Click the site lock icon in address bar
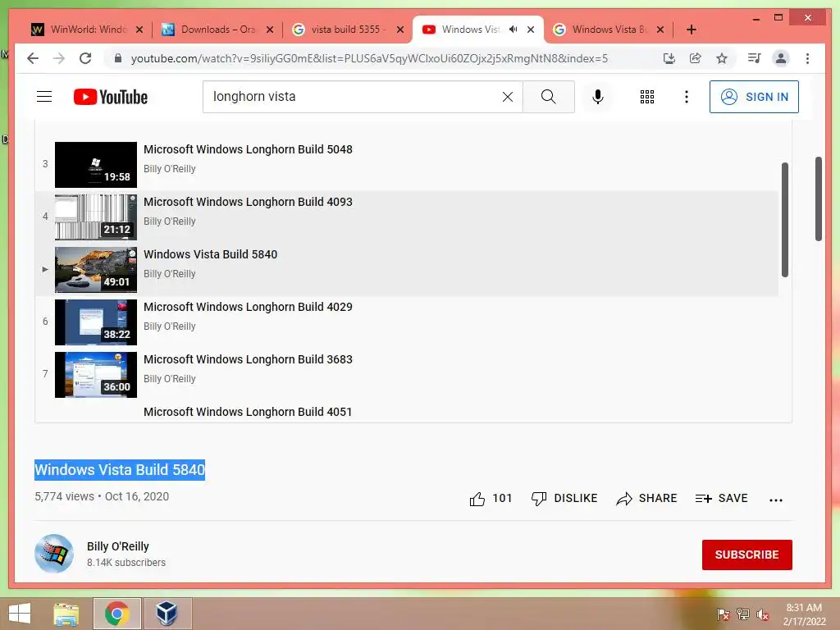The image size is (840, 630). 118,58
